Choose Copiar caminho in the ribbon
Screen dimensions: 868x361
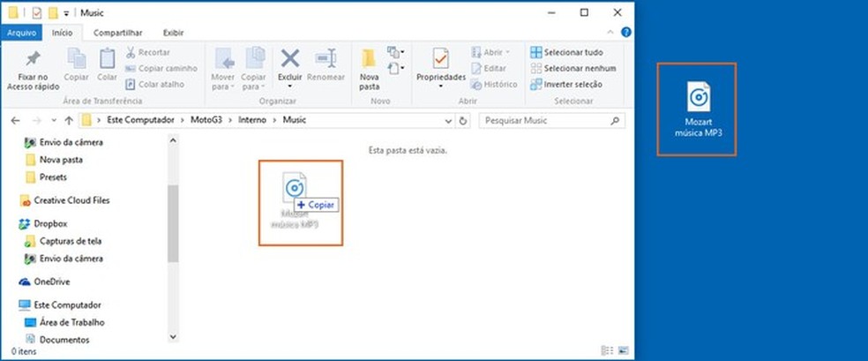point(161,68)
